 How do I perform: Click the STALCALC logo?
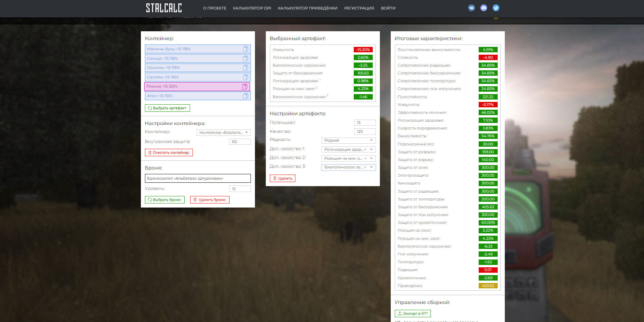(164, 8)
